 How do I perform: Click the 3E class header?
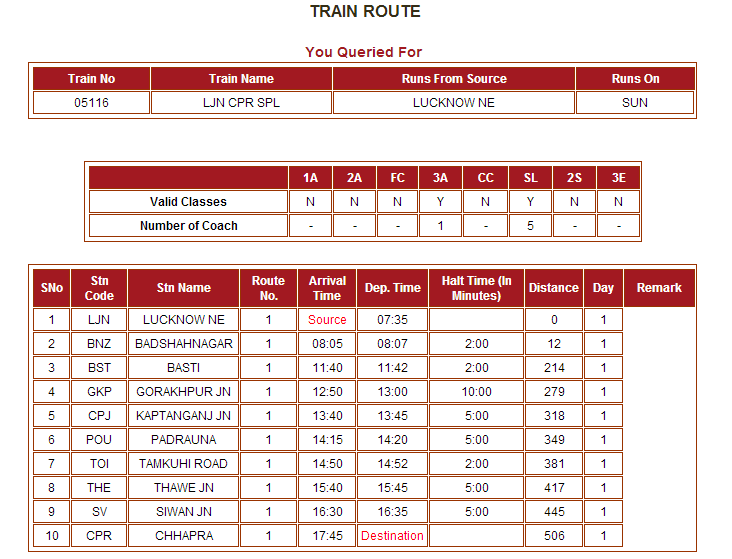click(x=619, y=178)
